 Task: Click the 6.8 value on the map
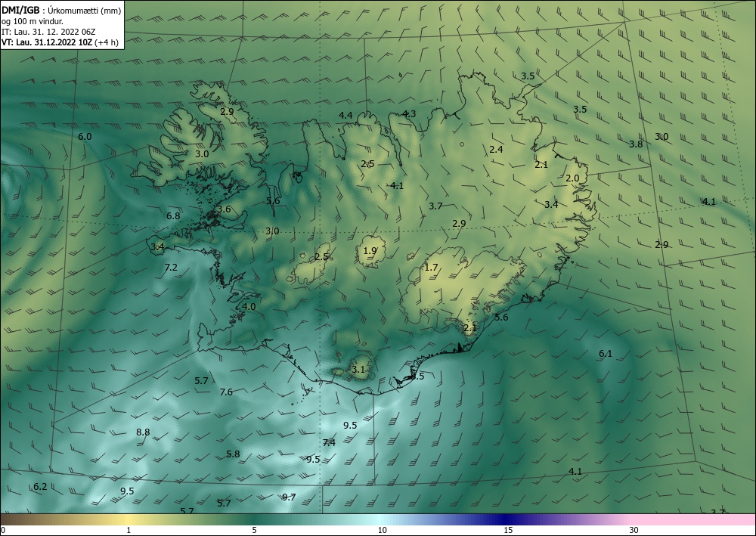click(x=173, y=216)
